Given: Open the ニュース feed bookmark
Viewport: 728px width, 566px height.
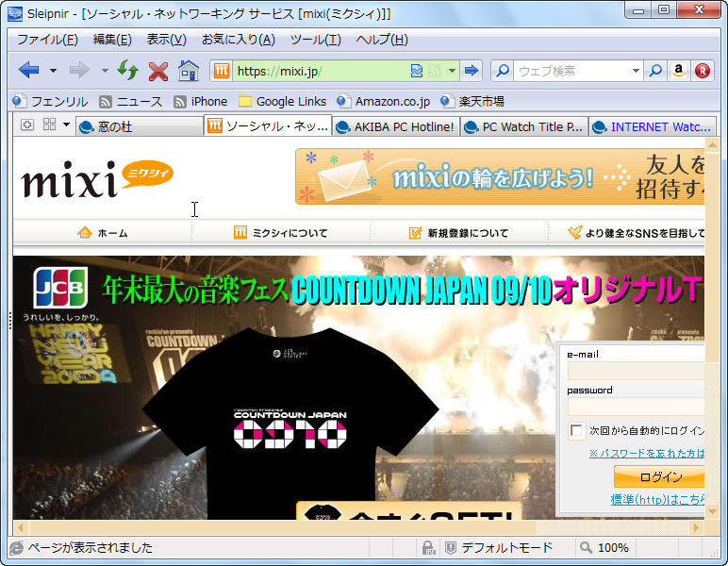Looking at the screenshot, I should click(130, 101).
